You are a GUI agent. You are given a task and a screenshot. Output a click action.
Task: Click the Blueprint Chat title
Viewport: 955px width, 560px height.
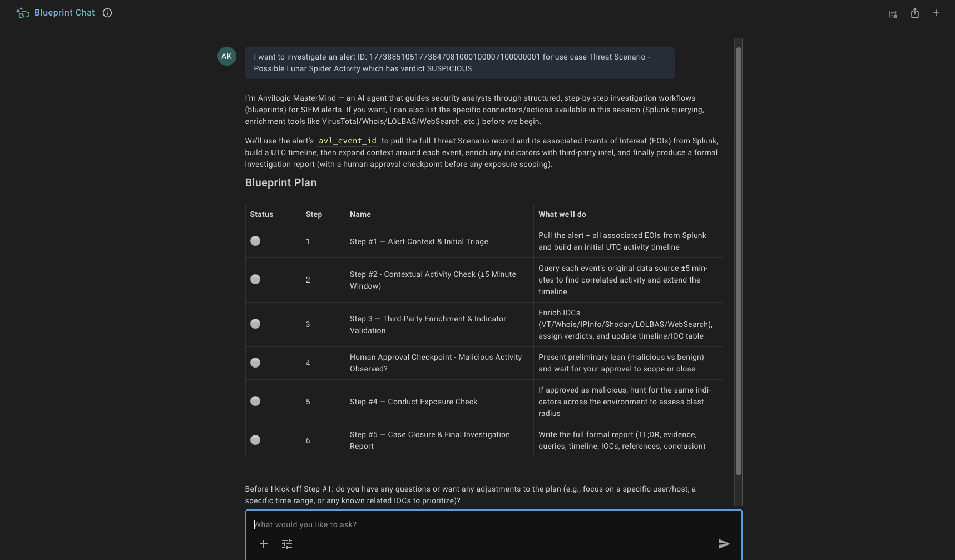(65, 13)
